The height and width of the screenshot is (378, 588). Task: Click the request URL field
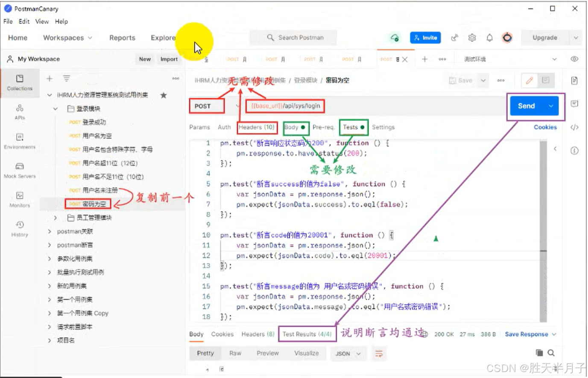point(374,106)
